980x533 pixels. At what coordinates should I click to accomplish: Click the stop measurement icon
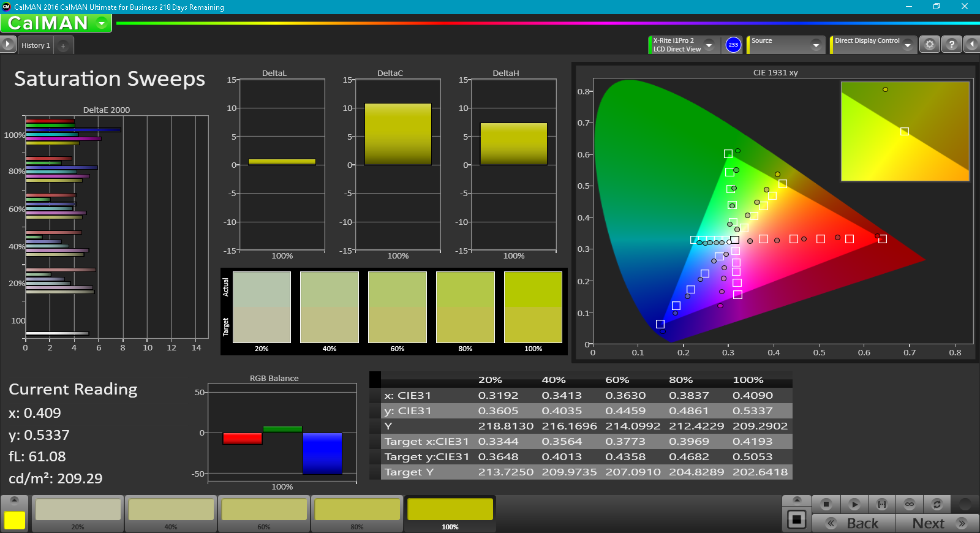click(826, 504)
